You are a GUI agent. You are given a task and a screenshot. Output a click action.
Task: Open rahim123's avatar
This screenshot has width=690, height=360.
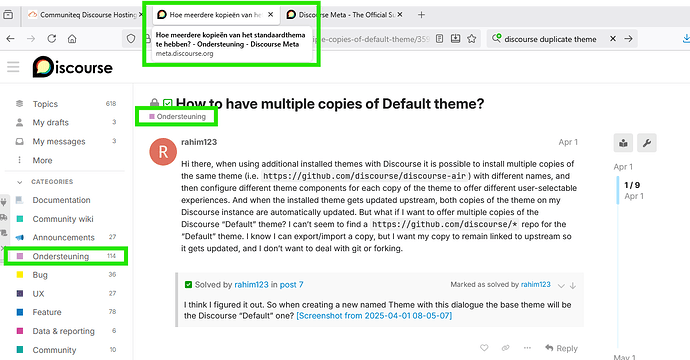[x=163, y=152]
